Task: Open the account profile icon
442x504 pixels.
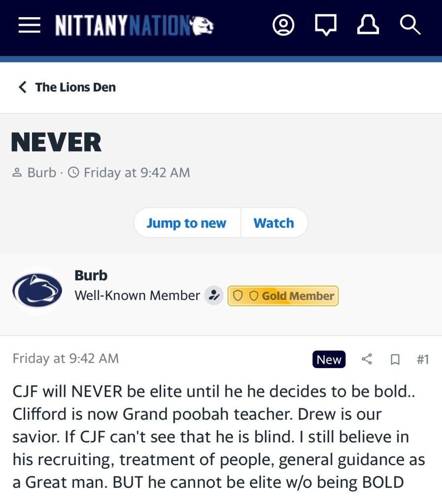Action: [283, 25]
